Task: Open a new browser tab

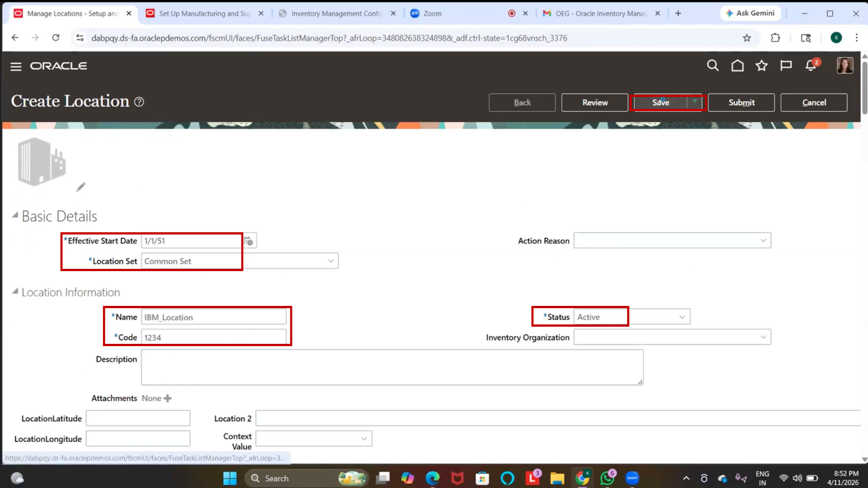Action: tap(678, 14)
